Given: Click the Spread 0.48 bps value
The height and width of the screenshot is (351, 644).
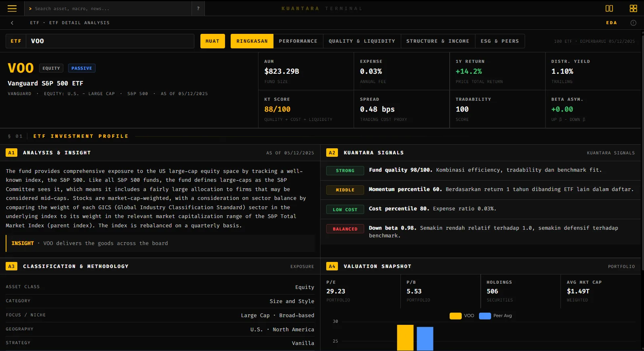Looking at the screenshot, I should [377, 109].
